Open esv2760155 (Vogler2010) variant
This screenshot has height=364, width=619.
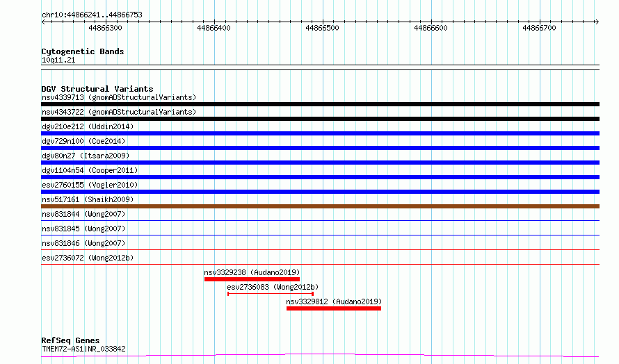pos(90,185)
